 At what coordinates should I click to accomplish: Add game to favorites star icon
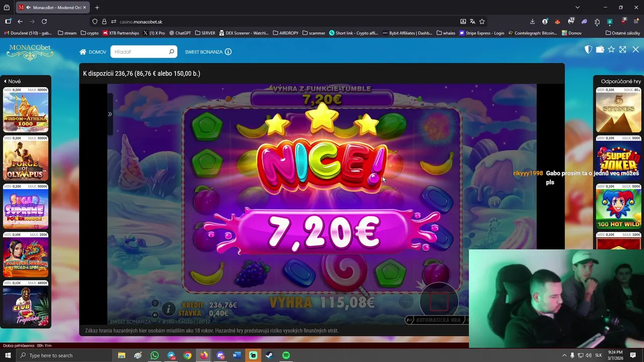[611, 49]
